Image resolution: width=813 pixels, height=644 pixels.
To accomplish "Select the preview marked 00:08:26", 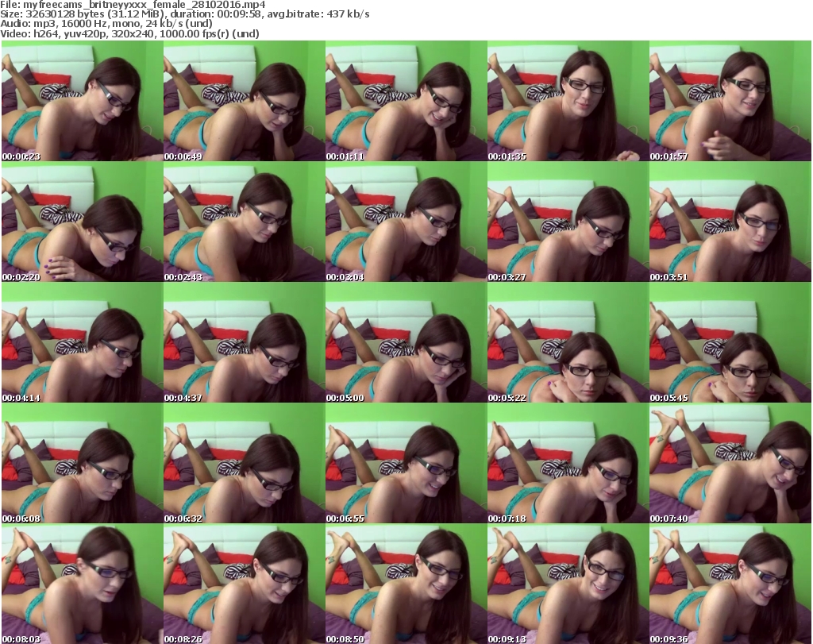I will tap(245, 584).
